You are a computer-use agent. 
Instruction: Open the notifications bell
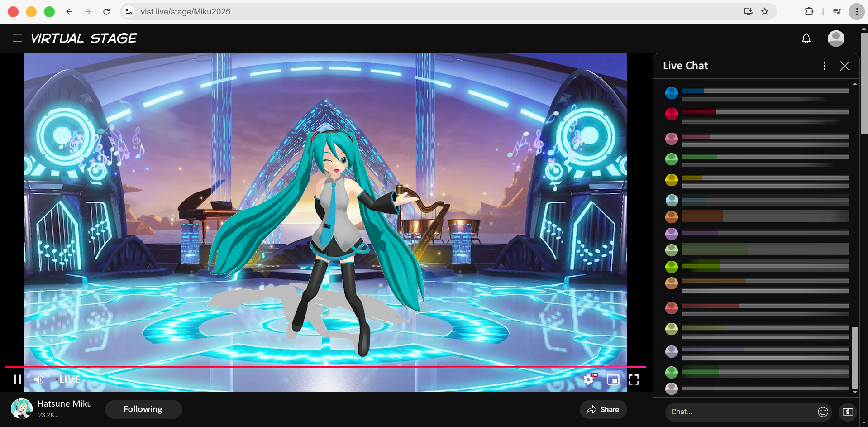(x=806, y=38)
